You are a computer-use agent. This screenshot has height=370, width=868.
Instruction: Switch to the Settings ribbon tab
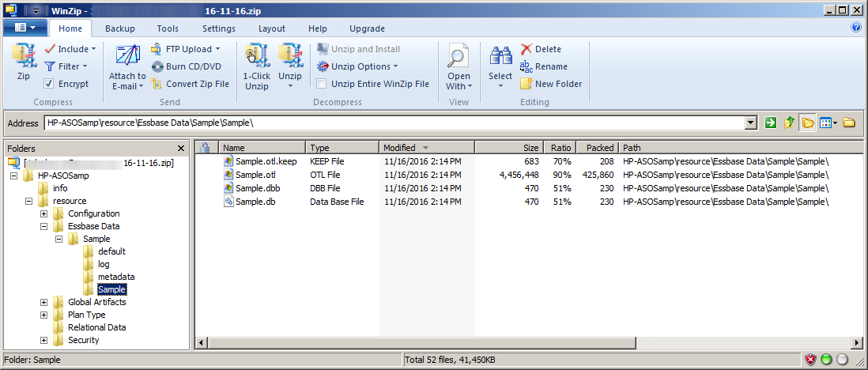coord(219,28)
